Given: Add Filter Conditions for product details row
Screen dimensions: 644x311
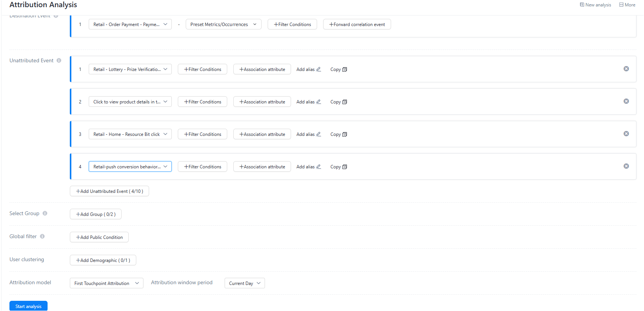Looking at the screenshot, I should pyautogui.click(x=202, y=102).
